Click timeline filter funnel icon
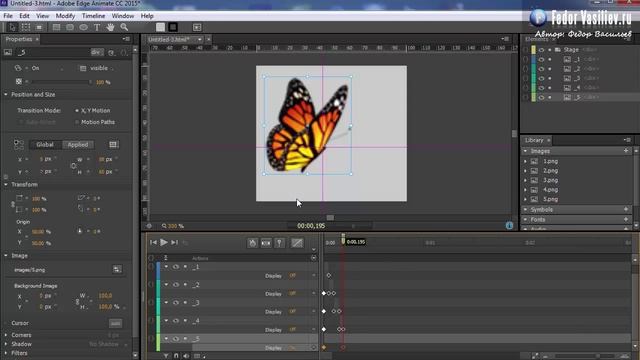 (x=166, y=356)
